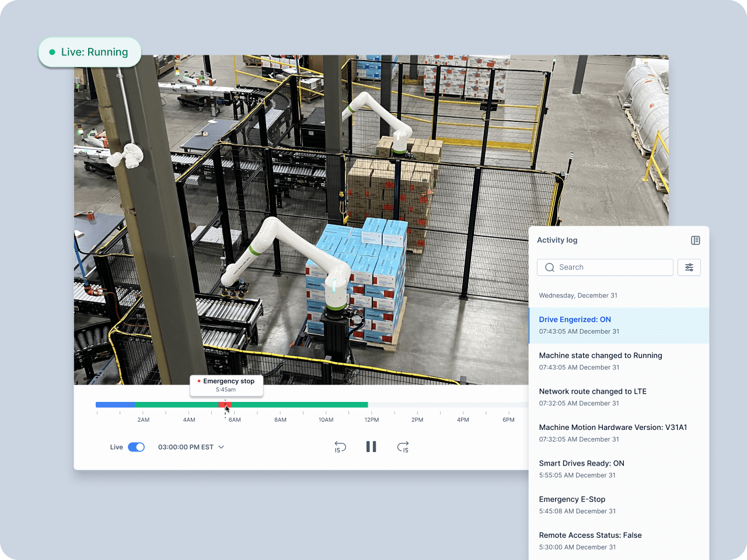Click the Emergency stop 5:45am tooltip
Viewport: 747px width, 560px height.
click(226, 385)
